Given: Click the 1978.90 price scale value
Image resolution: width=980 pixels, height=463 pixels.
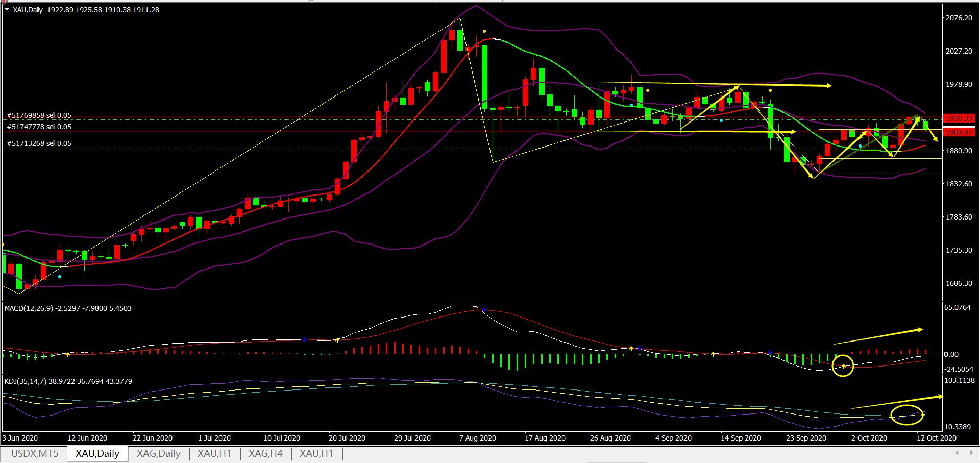Looking at the screenshot, I should click(x=959, y=84).
